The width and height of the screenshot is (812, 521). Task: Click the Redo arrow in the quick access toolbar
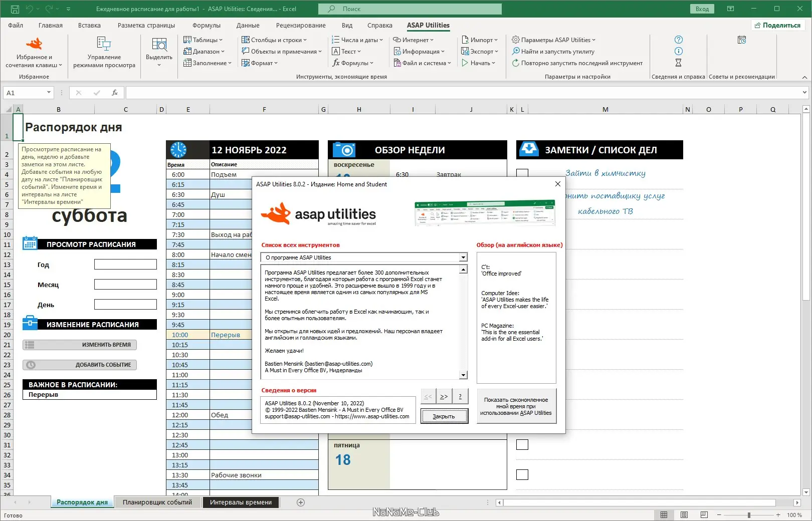point(49,9)
